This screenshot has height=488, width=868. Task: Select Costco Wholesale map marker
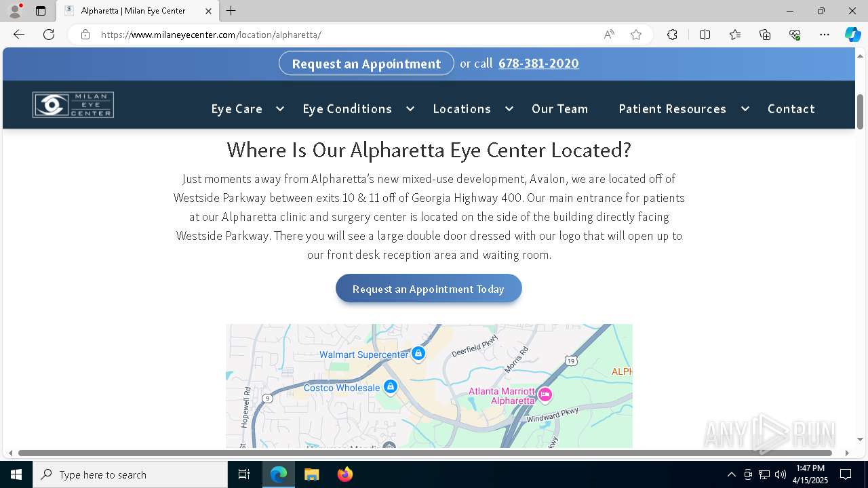point(390,387)
